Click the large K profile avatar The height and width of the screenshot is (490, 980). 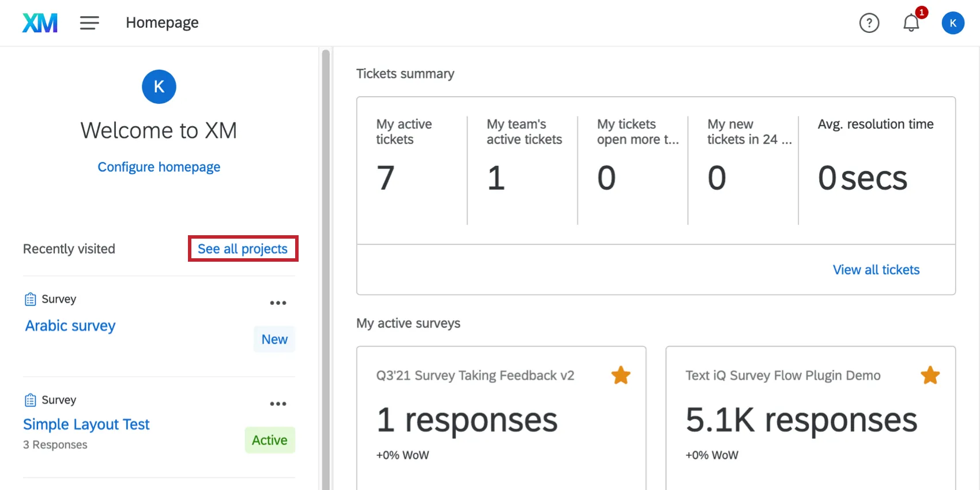[159, 86]
